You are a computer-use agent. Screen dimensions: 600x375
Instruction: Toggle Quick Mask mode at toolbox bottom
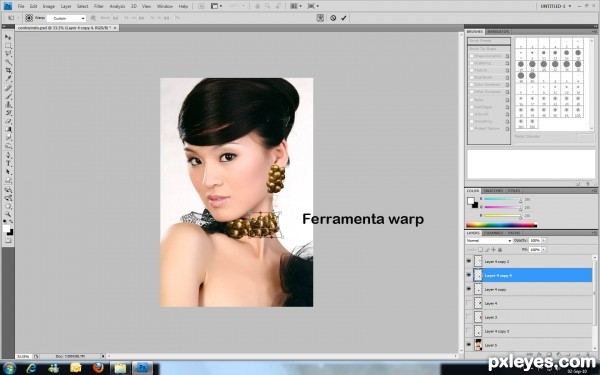(8, 241)
